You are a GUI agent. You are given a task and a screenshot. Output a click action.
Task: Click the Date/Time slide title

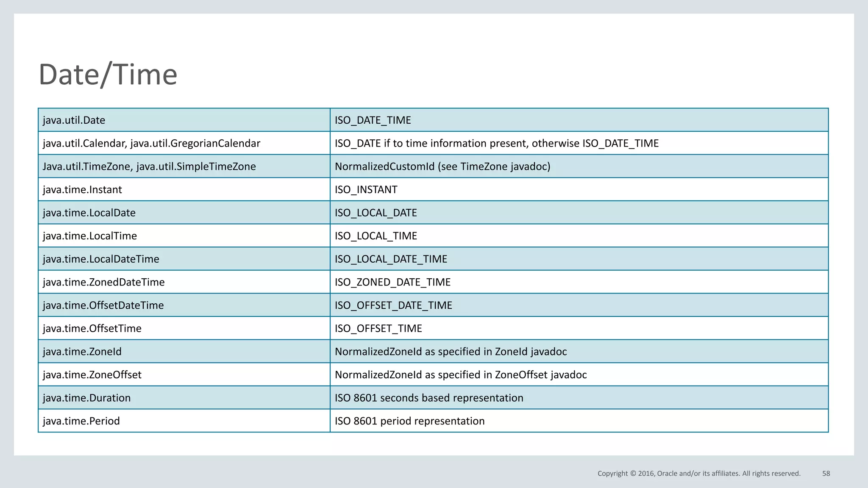pos(108,75)
